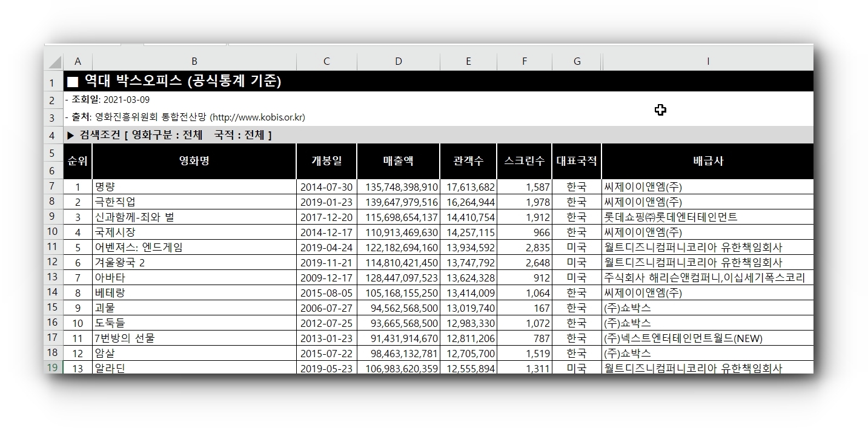
Task: Select the movie cell '괴물'
Action: tap(194, 308)
